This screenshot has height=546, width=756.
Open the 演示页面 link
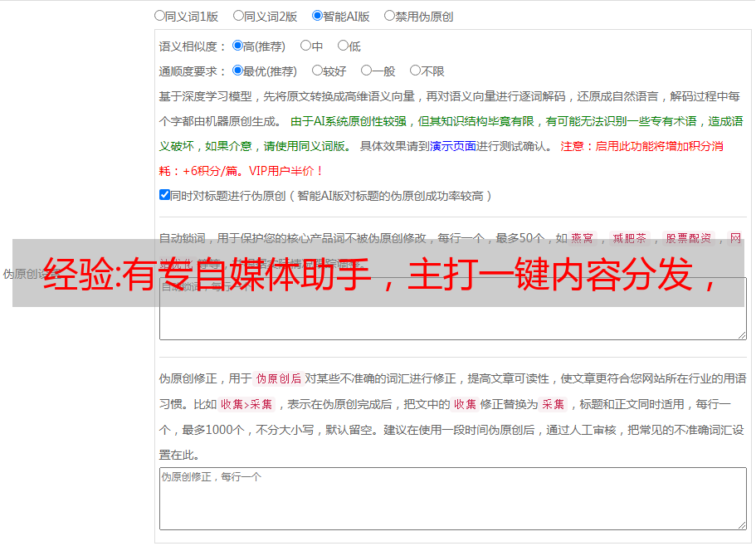(453, 146)
